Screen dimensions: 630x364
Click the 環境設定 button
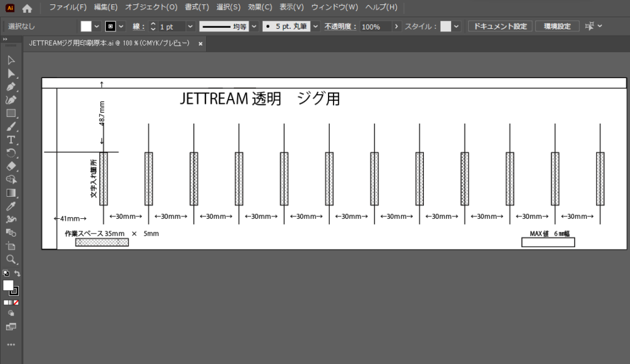point(557,26)
